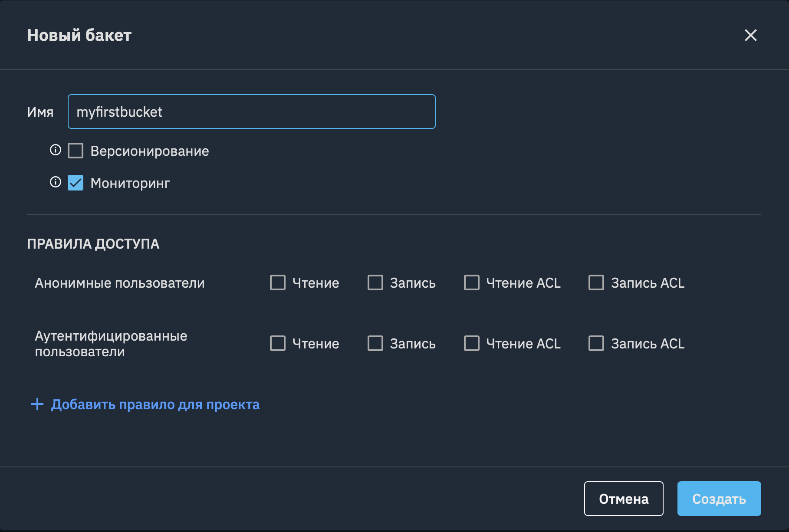Image resolution: width=789 pixels, height=532 pixels.
Task: Open Добавить правило для проекта link
Action: (155, 404)
